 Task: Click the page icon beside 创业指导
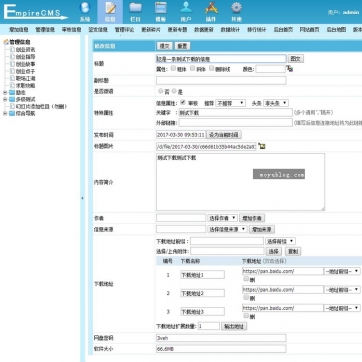[x=12, y=57]
